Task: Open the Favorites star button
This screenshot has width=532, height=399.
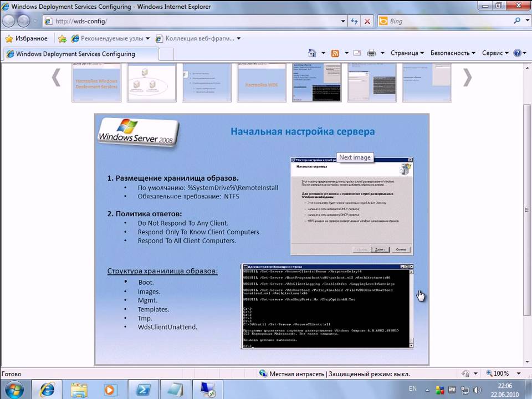Action: 27,38
